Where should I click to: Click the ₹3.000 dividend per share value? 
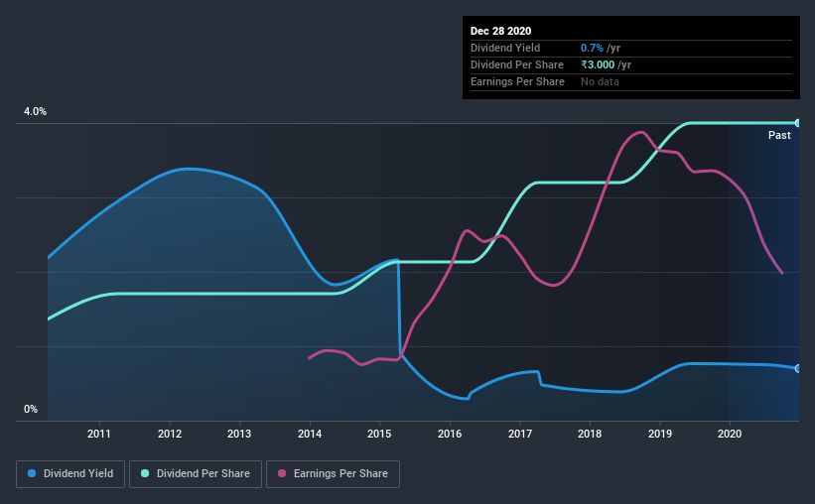tap(598, 64)
